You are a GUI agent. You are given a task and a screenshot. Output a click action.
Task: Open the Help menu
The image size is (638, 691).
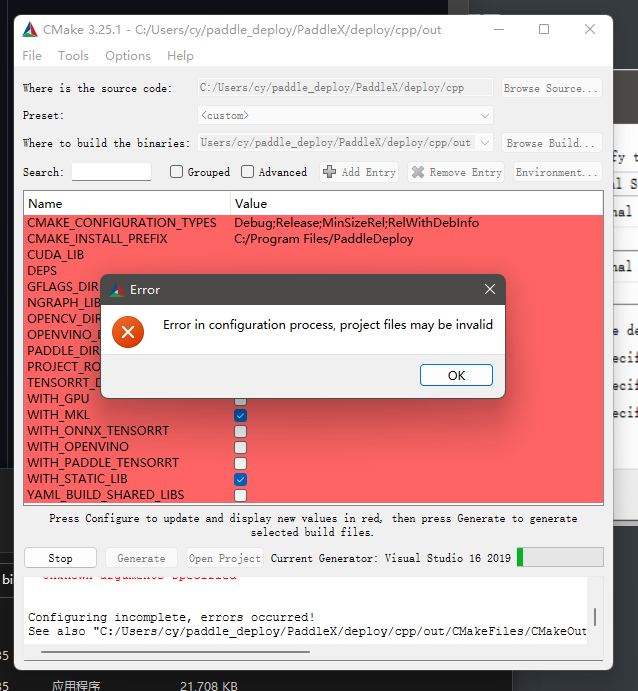pos(180,56)
